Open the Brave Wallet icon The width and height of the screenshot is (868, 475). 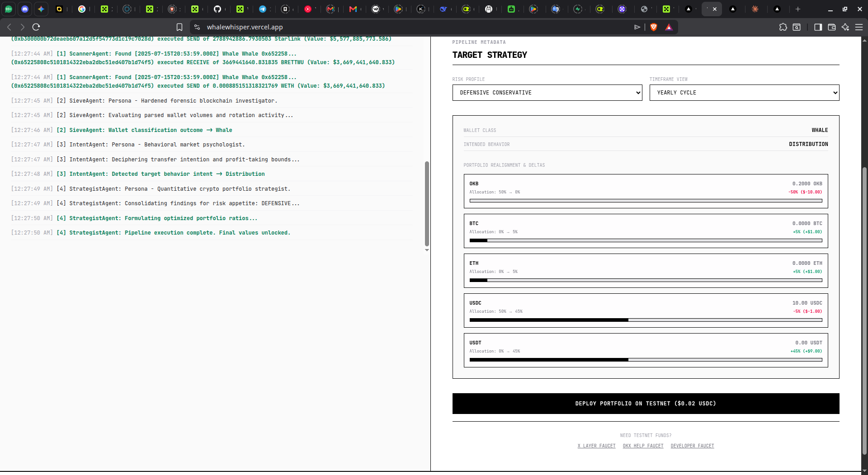pyautogui.click(x=831, y=27)
